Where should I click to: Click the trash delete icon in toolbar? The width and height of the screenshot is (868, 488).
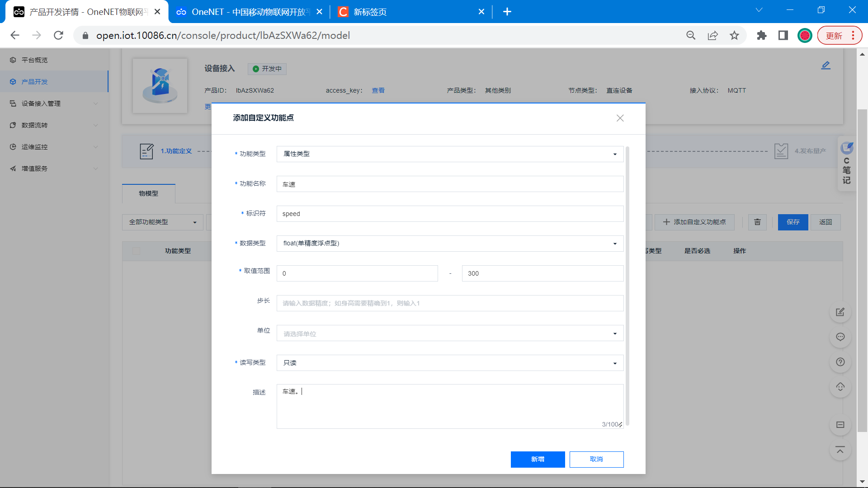[757, 222]
